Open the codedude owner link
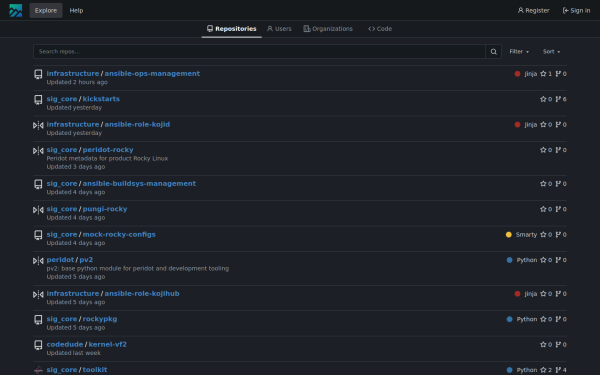Viewport: 600px width, 375px height. (x=65, y=344)
